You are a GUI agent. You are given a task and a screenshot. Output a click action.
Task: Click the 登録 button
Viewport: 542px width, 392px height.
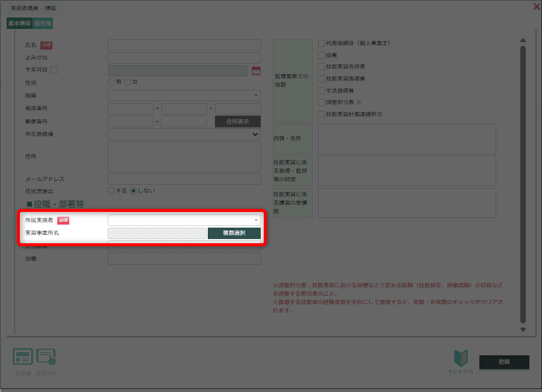[504, 362]
